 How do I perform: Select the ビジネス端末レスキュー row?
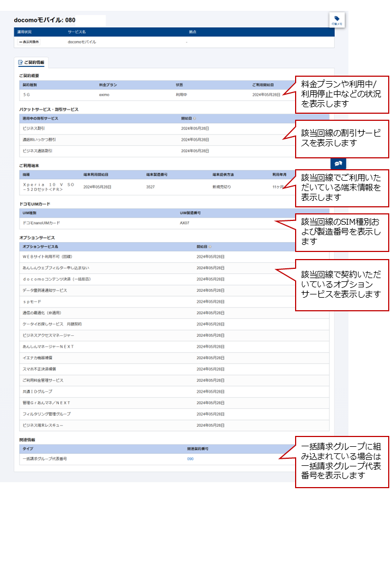tap(174, 425)
